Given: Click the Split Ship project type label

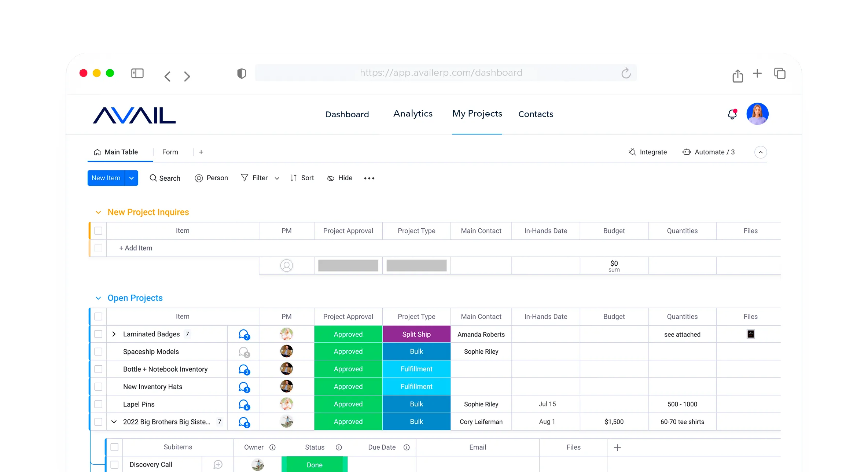Looking at the screenshot, I should 416,334.
